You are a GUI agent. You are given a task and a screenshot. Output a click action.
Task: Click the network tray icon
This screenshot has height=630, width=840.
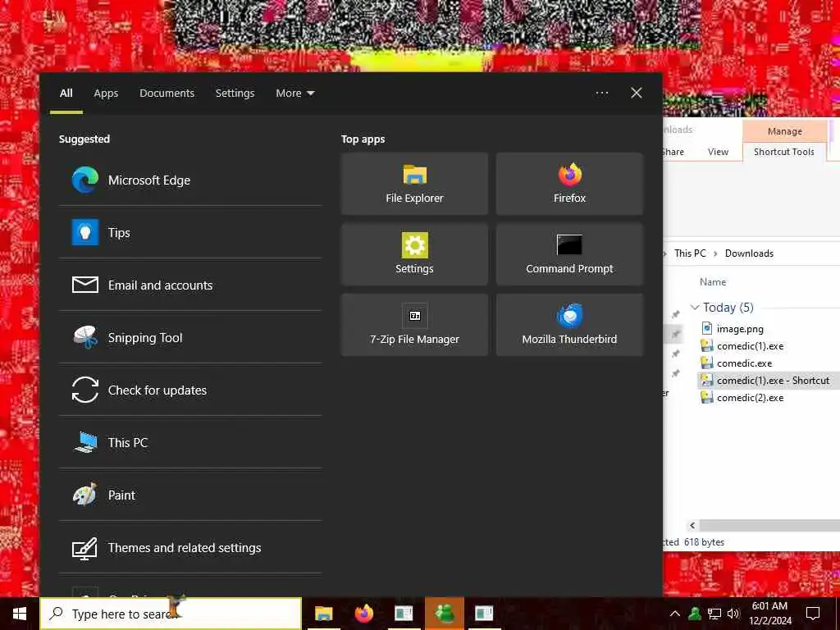(714, 614)
